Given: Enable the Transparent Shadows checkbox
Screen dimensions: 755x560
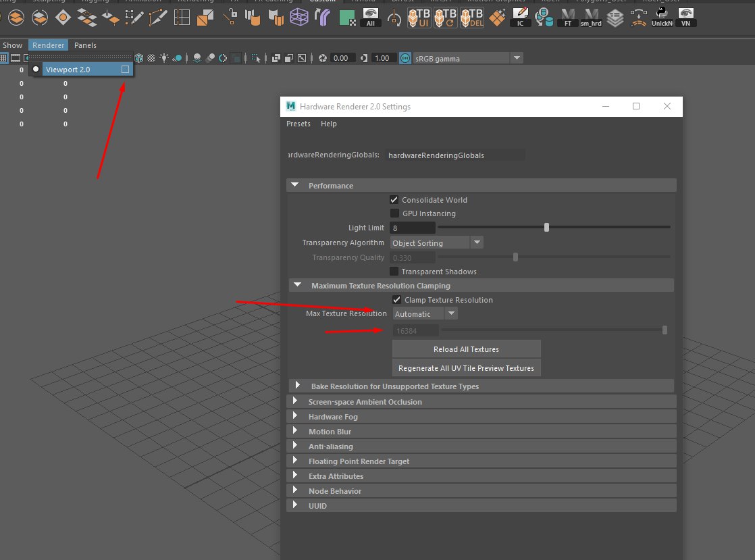Looking at the screenshot, I should point(394,272).
